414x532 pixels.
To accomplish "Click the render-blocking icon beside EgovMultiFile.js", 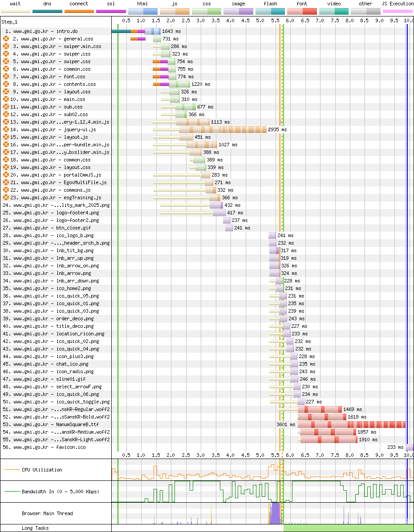I will pyautogui.click(x=6, y=182).
